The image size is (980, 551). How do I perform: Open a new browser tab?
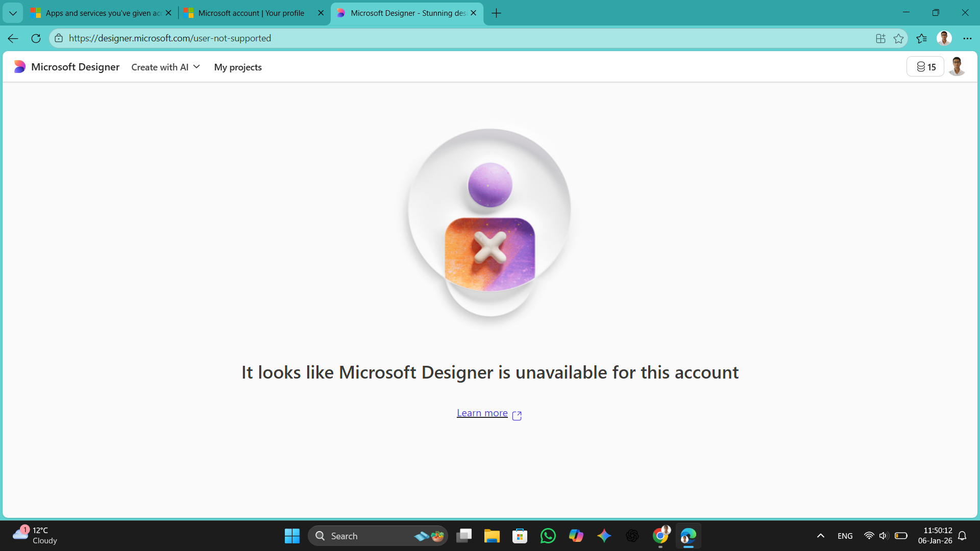(x=496, y=13)
